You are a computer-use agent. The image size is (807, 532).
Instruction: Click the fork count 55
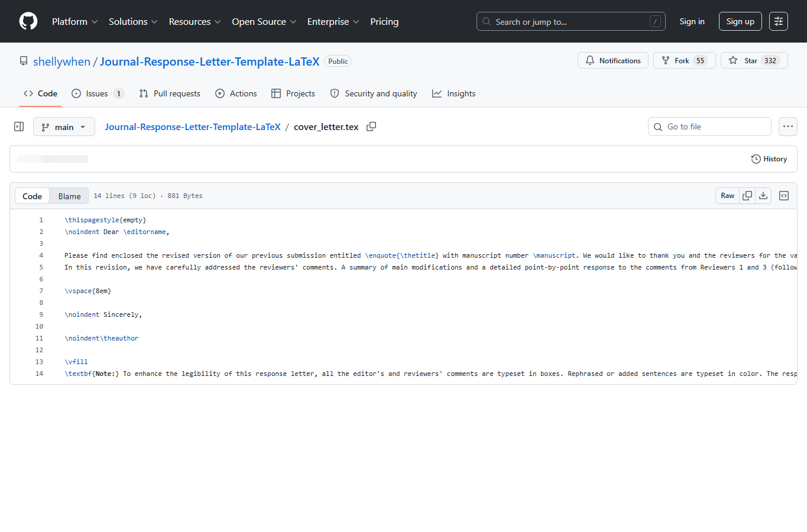[700, 60]
